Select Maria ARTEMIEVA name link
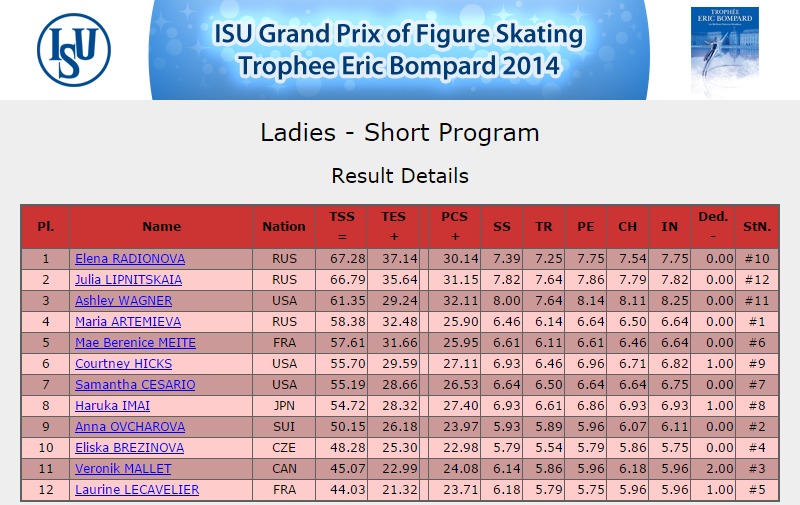This screenshot has height=505, width=800. coord(128,321)
